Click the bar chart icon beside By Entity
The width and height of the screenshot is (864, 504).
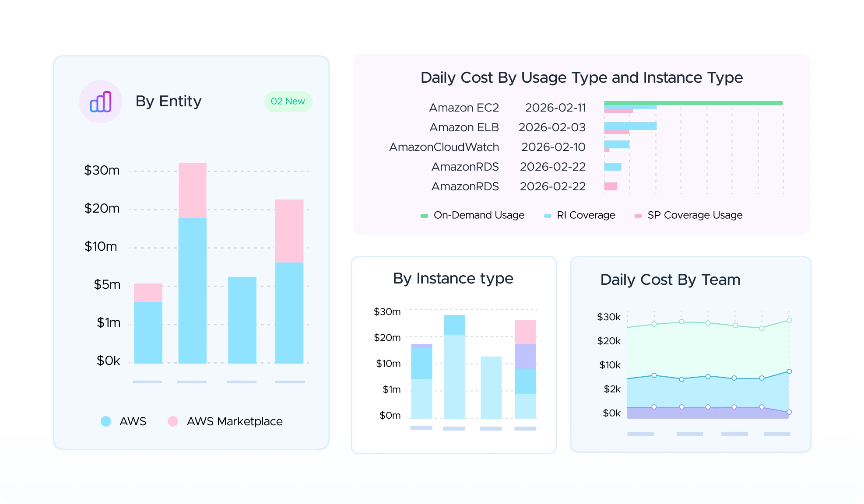coord(101,101)
